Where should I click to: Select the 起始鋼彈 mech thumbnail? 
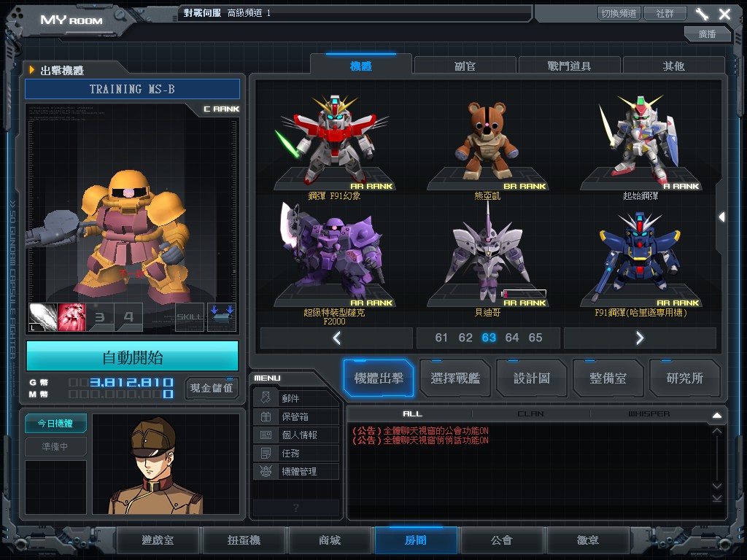click(x=640, y=142)
